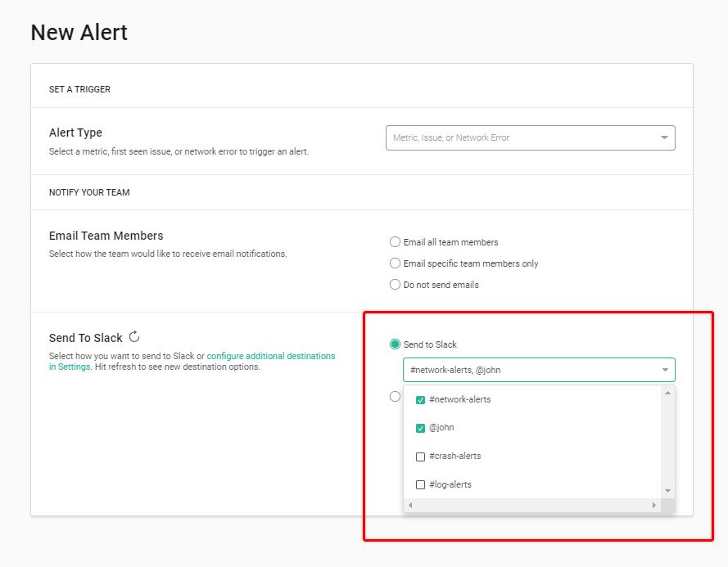The image size is (728, 567).
Task: Select the radio button hidden behind the dropdown list
Action: 395,396
